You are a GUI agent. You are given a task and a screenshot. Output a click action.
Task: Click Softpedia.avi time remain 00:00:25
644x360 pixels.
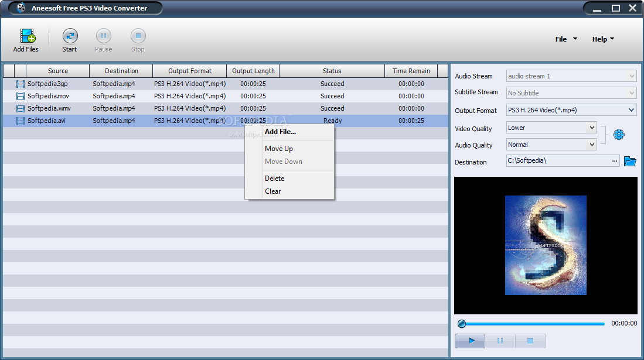(411, 121)
